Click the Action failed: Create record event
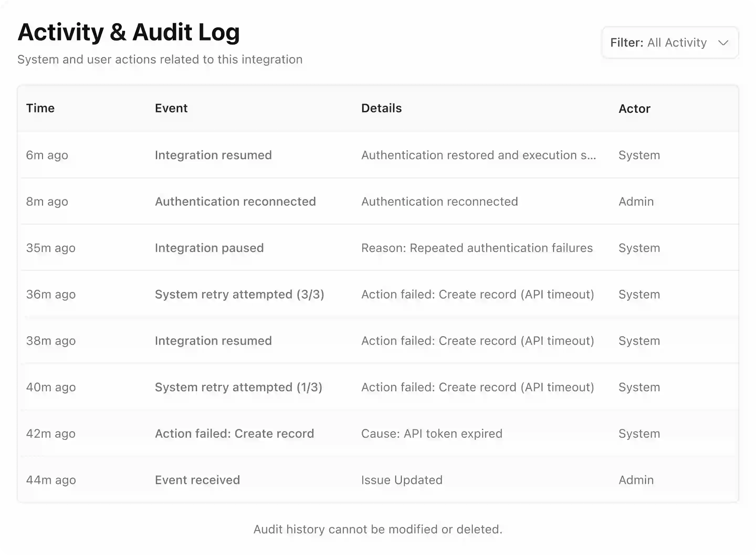This screenshot has height=555, width=756. pyautogui.click(x=234, y=434)
